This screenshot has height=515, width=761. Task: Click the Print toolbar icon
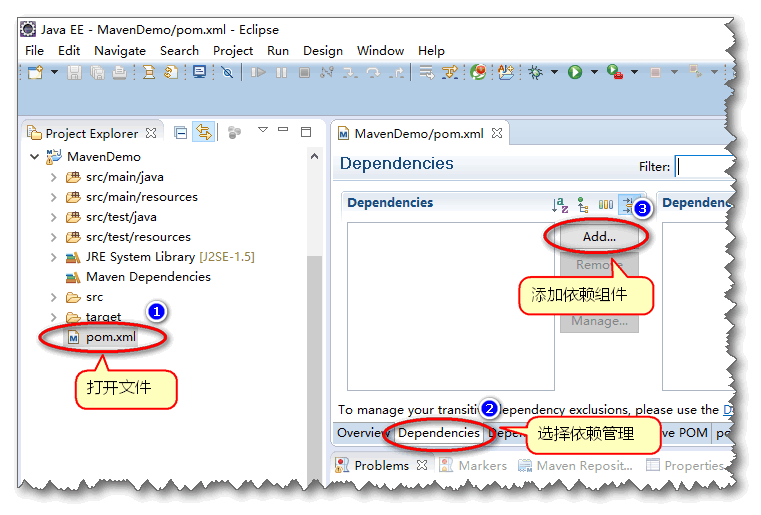[119, 73]
